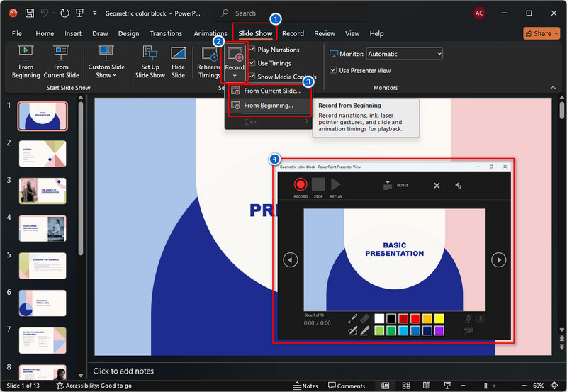Image resolution: width=567 pixels, height=392 pixels.
Task: Click the zoom slider handle in the status bar
Action: pyautogui.click(x=485, y=386)
